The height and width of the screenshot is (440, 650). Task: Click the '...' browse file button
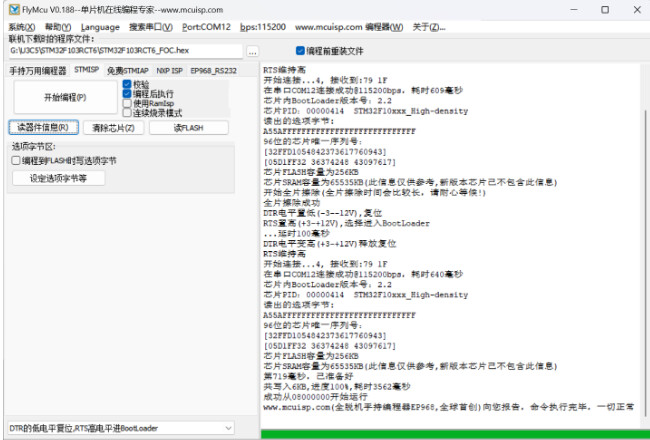[x=252, y=52]
